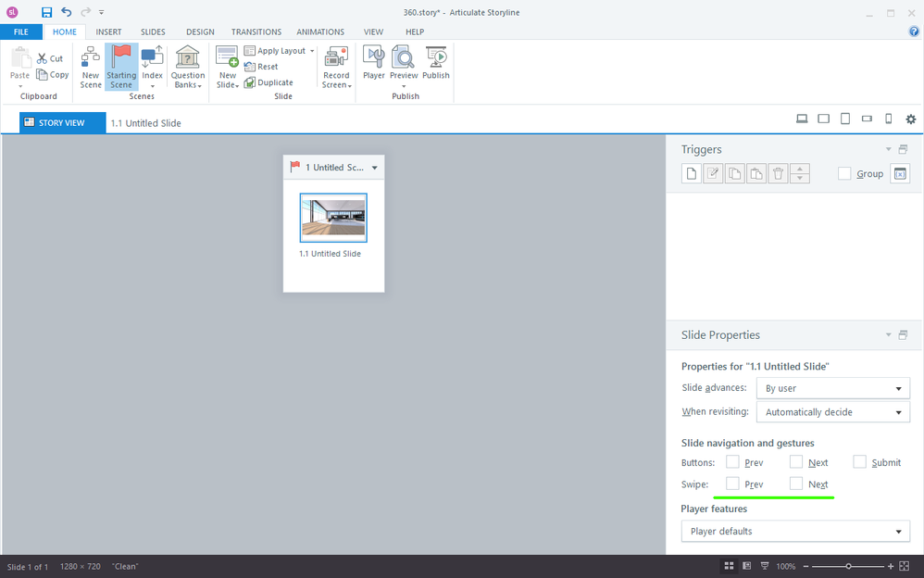Open the ANIMATIONS ribbon tab
The height and width of the screenshot is (578, 924).
point(320,31)
